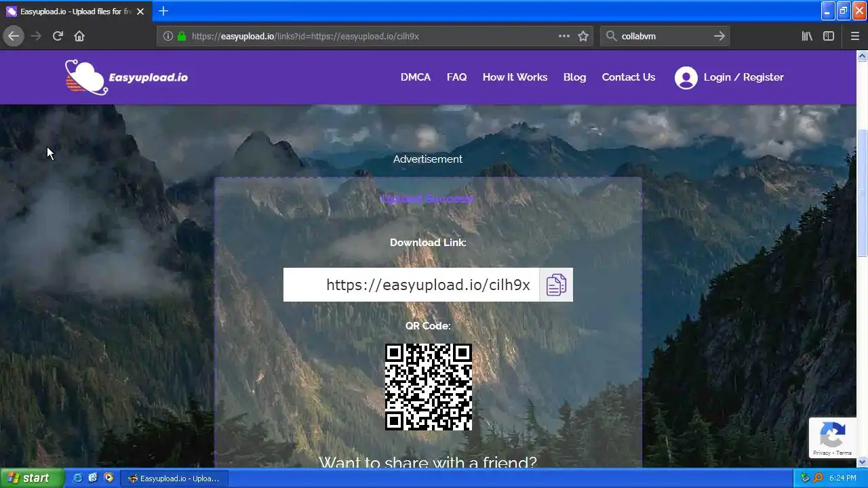The height and width of the screenshot is (488, 868).
Task: Open the Windows Start menu
Action: pyautogui.click(x=31, y=478)
